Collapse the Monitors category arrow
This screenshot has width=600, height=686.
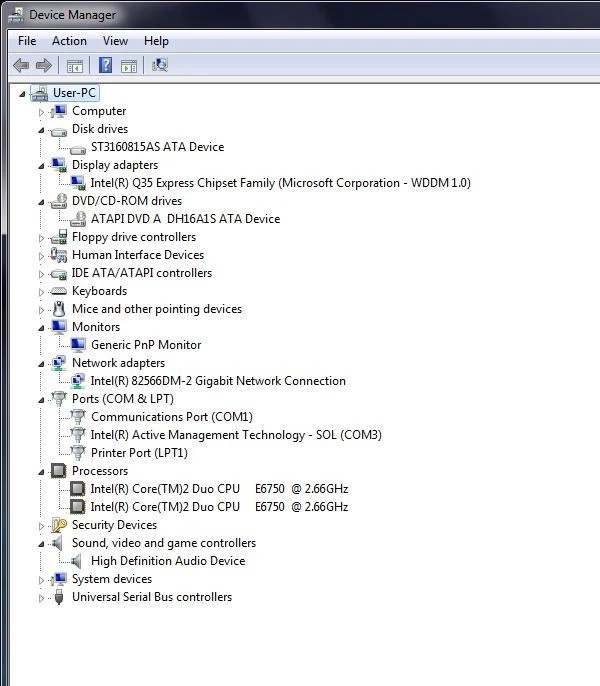click(41, 328)
